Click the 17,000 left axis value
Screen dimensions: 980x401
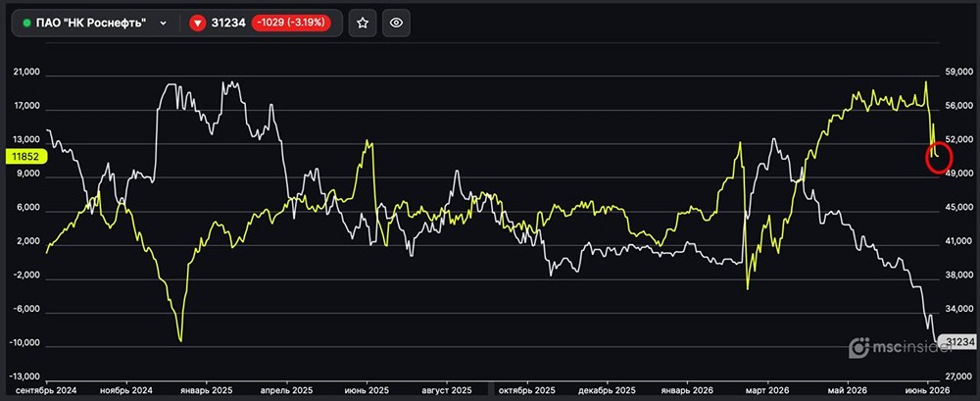tap(26, 107)
